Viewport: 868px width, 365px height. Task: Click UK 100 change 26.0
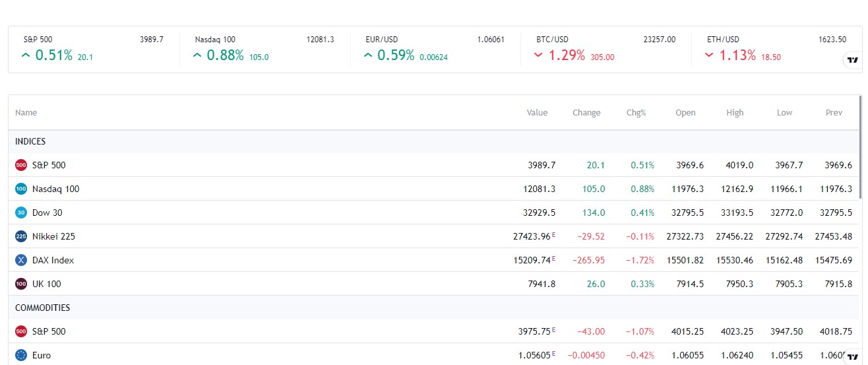point(596,284)
